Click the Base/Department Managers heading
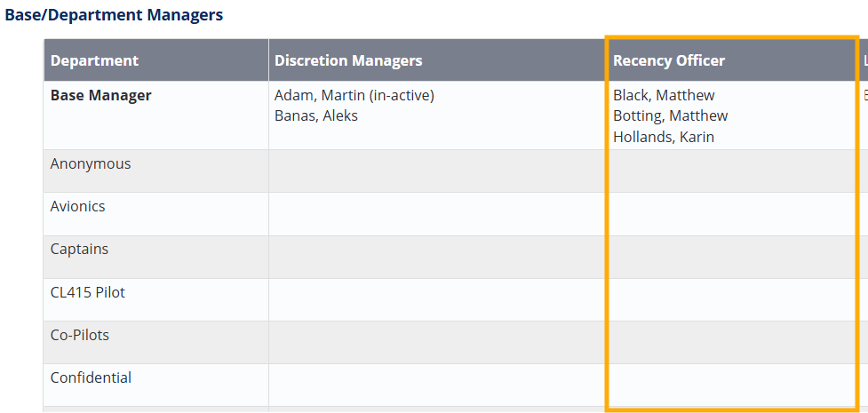The image size is (868, 413). point(114,15)
